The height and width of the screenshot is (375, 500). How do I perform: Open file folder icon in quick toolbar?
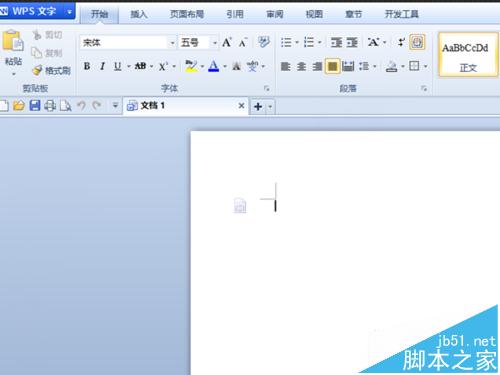pyautogui.click(x=19, y=106)
